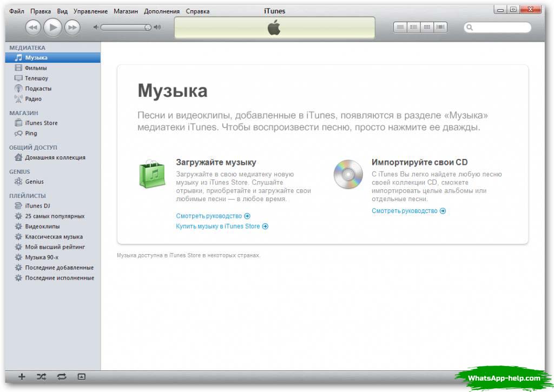Open iTunes Store from the sidebar
The height and width of the screenshot is (392, 554).
point(52,123)
